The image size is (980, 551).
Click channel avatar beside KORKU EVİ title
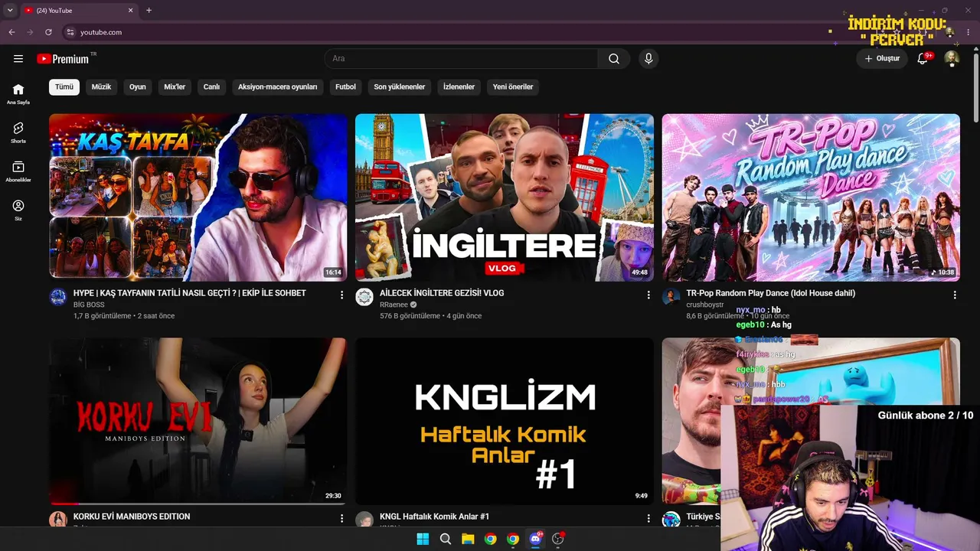coord(58,520)
